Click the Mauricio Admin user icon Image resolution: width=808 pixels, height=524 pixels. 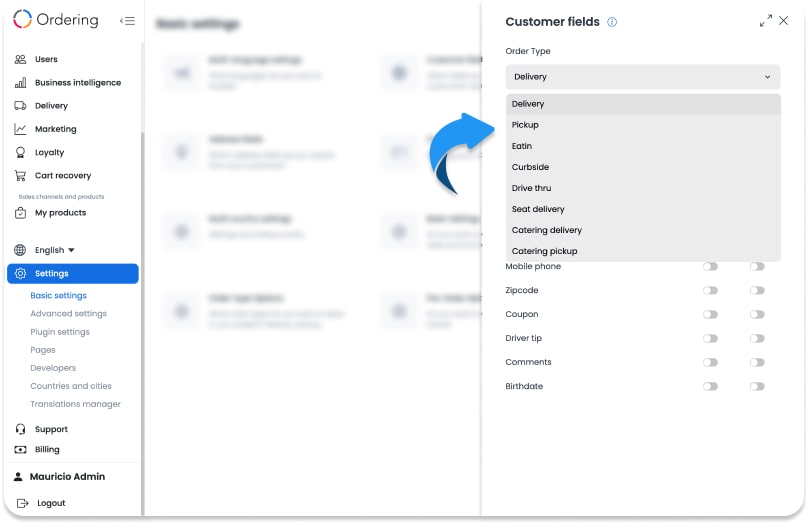coord(18,477)
